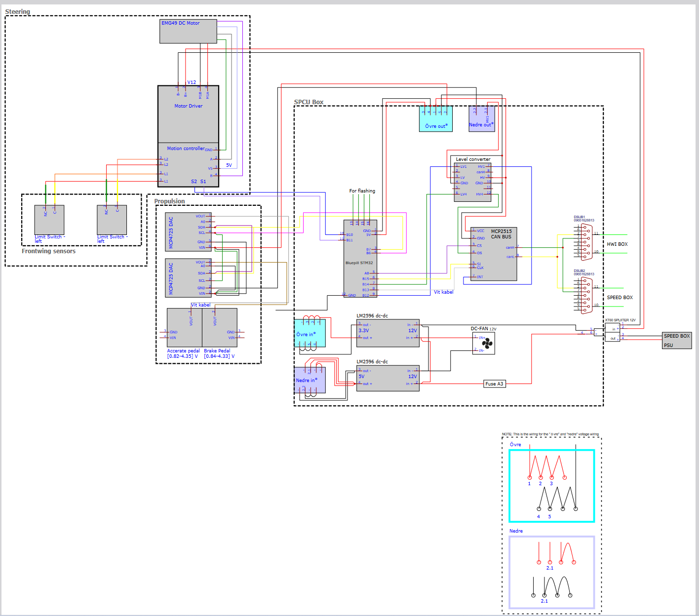Click the SPEED BOX label beside DSUB2
699x616 pixels.
[x=620, y=298]
